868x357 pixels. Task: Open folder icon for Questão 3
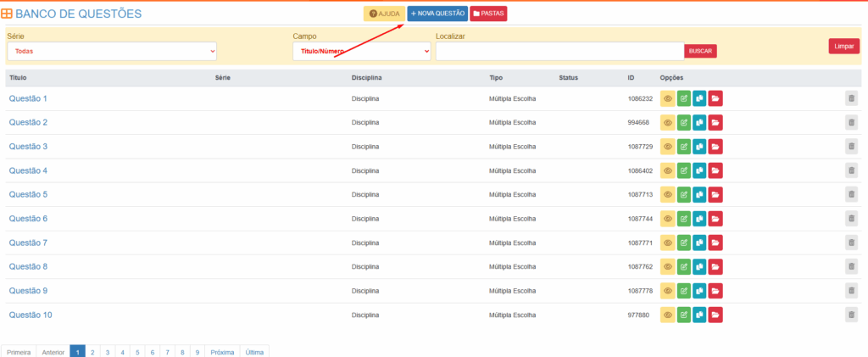[x=715, y=147]
